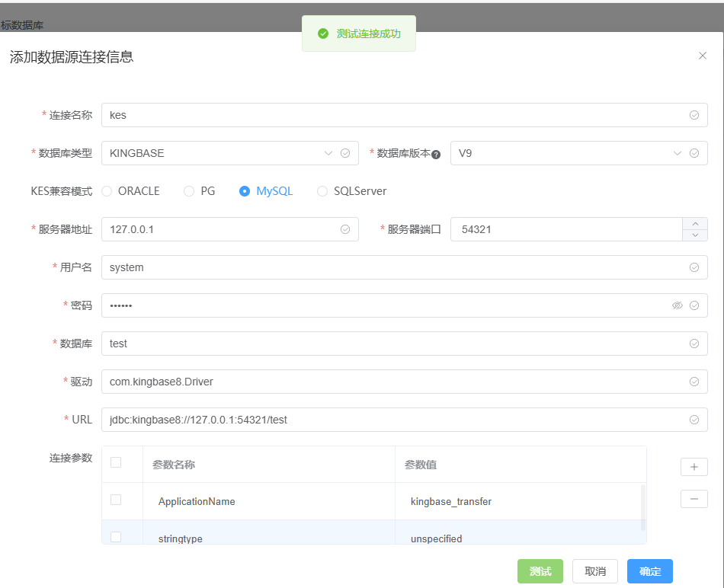Image resolution: width=724 pixels, height=588 pixels.
Task: Click the 确定 confirm button
Action: (x=649, y=571)
